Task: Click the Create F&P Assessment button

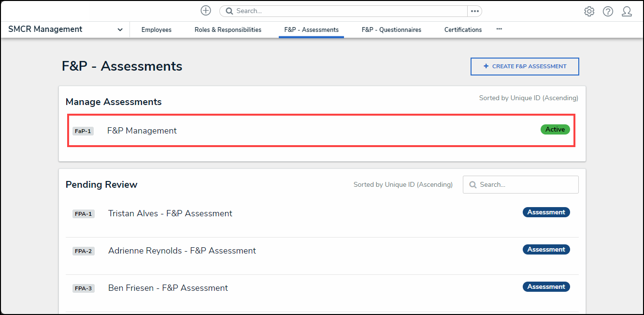Action: [x=525, y=66]
